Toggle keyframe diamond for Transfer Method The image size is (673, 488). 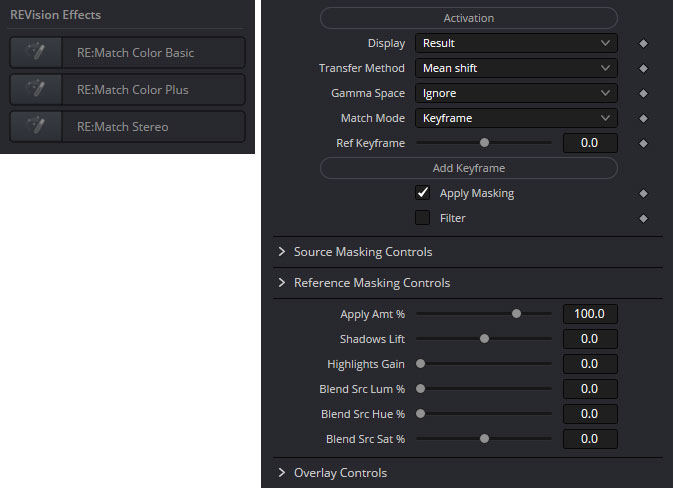pos(643,68)
